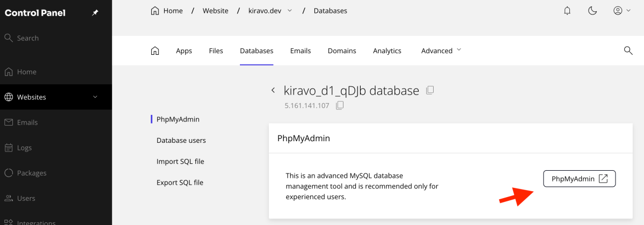Screen dimensions: 644x225
Task: Switch to the Analytics tab
Action: (387, 51)
